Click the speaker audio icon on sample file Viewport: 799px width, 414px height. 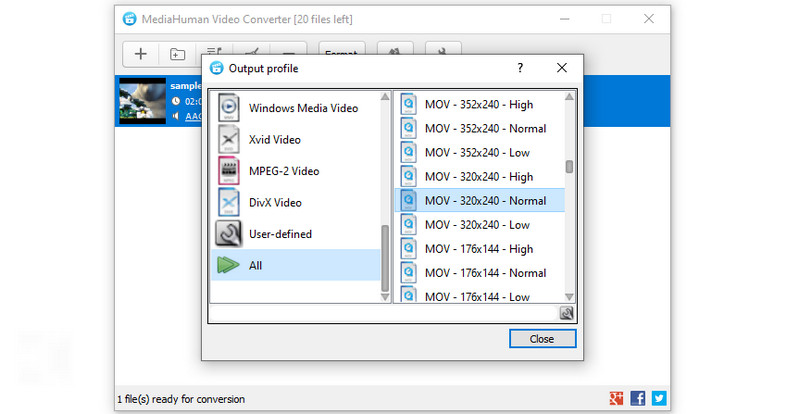[x=176, y=116]
